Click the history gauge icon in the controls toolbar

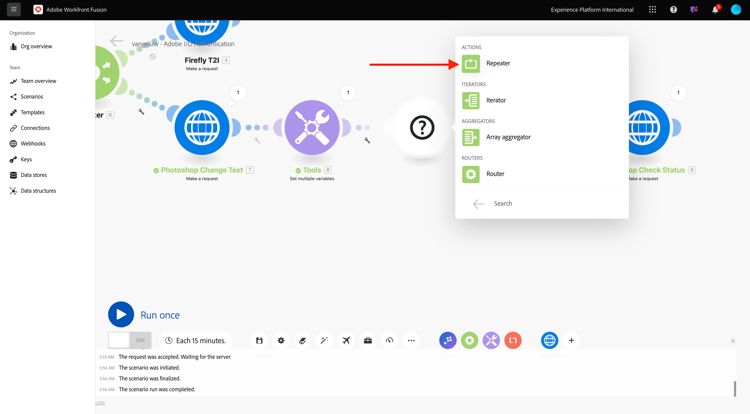[389, 340]
